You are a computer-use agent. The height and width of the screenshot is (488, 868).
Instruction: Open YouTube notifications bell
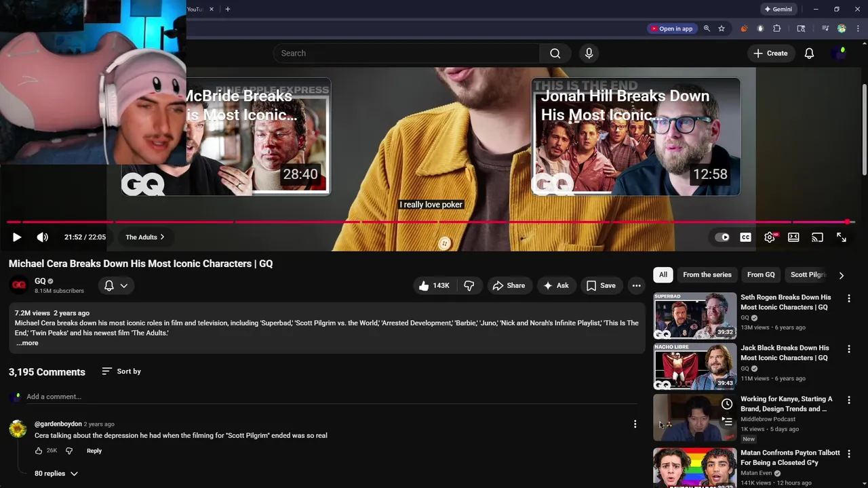click(809, 54)
